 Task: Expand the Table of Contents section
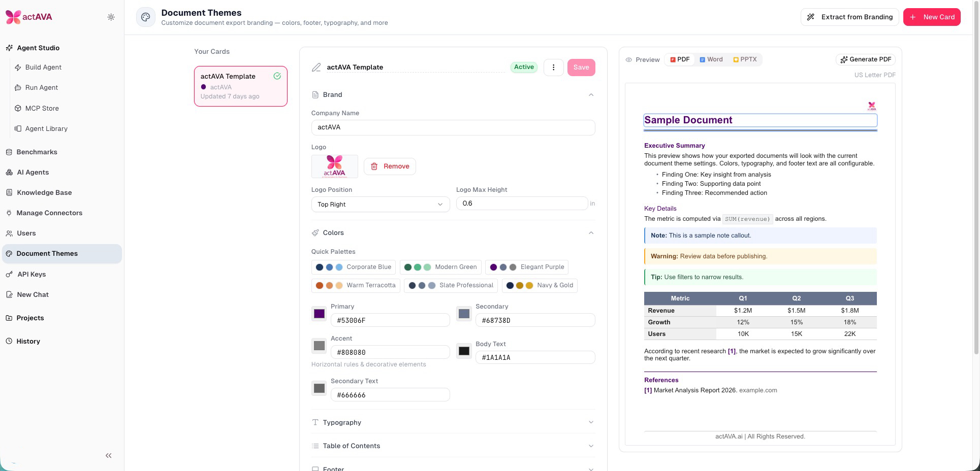pyautogui.click(x=453, y=446)
